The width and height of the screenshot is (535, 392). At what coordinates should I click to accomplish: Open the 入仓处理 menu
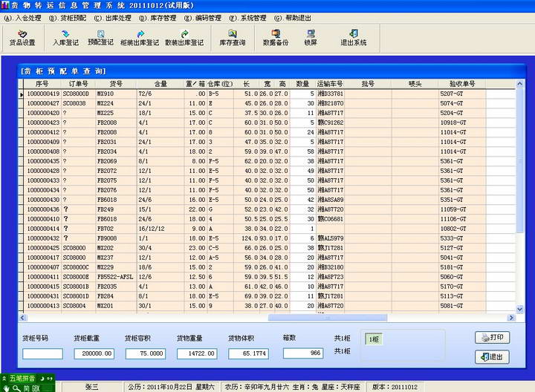[22, 18]
